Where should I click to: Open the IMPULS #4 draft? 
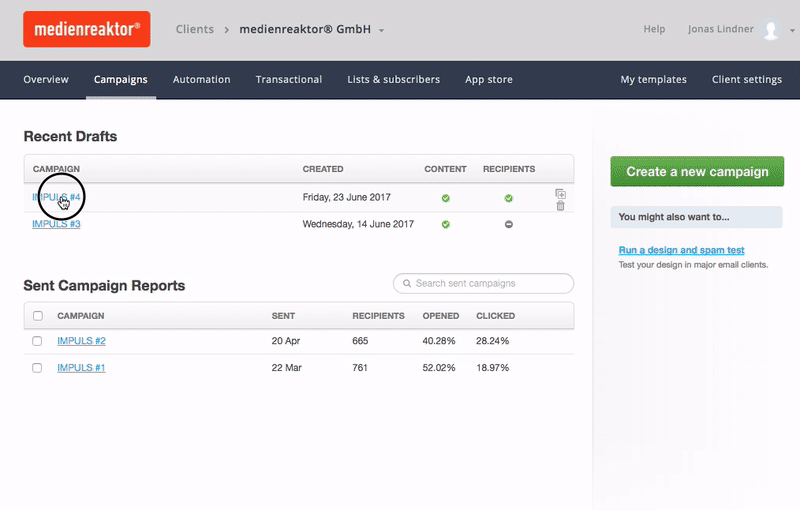coord(56,197)
